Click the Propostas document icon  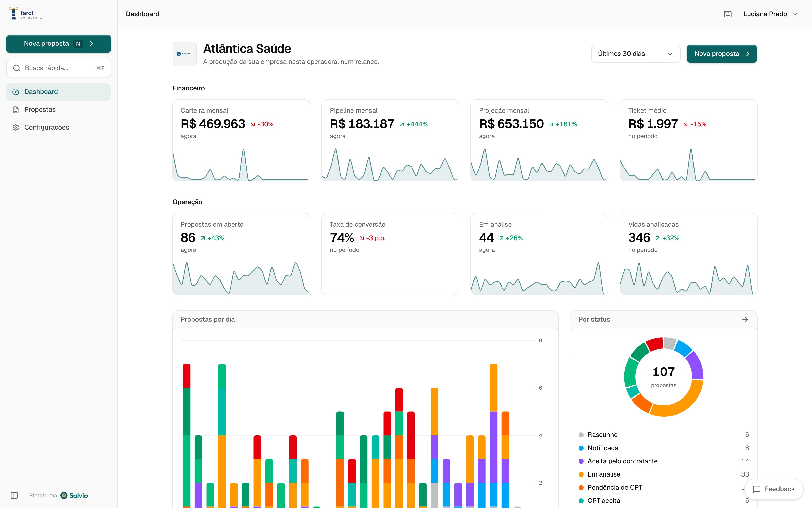click(x=15, y=109)
